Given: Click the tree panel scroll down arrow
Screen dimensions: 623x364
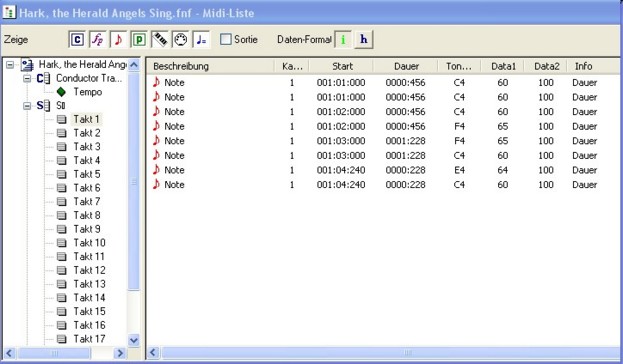Looking at the screenshot, I should pos(134,341).
